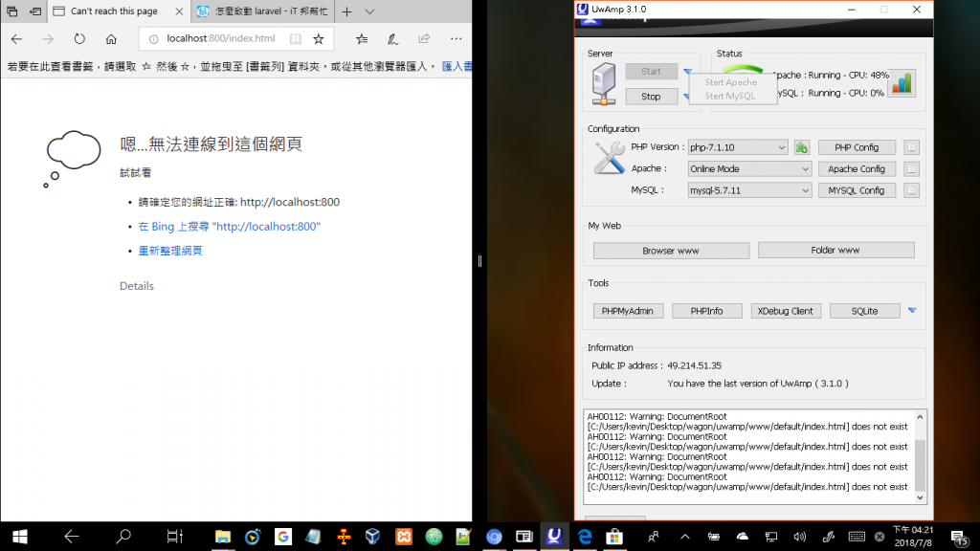Open Edge settings and more menu
Image resolution: width=980 pixels, height=551 pixels.
457,38
